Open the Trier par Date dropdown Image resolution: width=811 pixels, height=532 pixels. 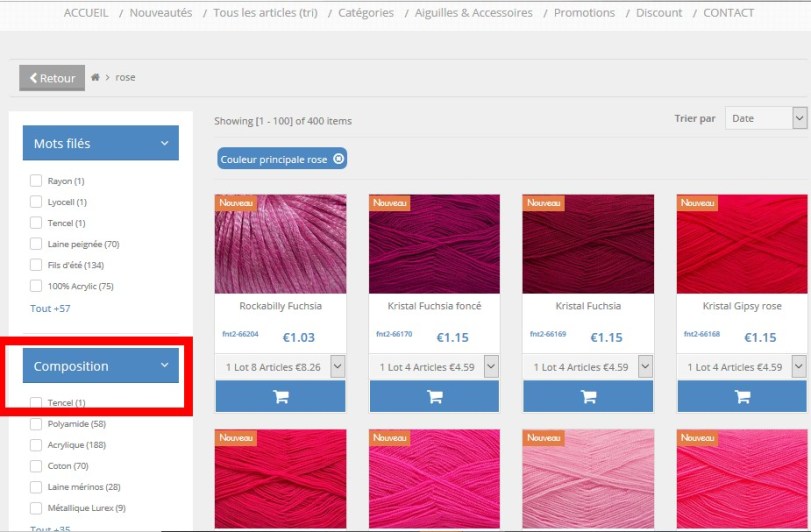pyautogui.click(x=765, y=118)
